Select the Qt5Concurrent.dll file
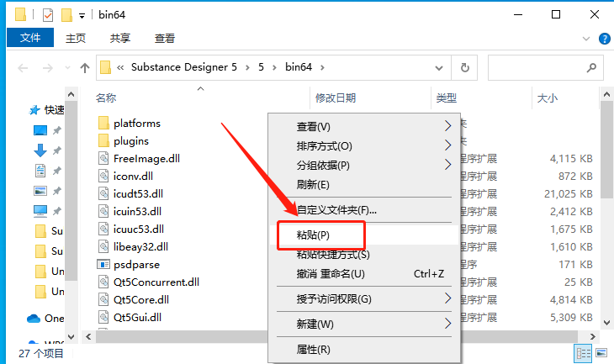The width and height of the screenshot is (614, 364). click(156, 282)
